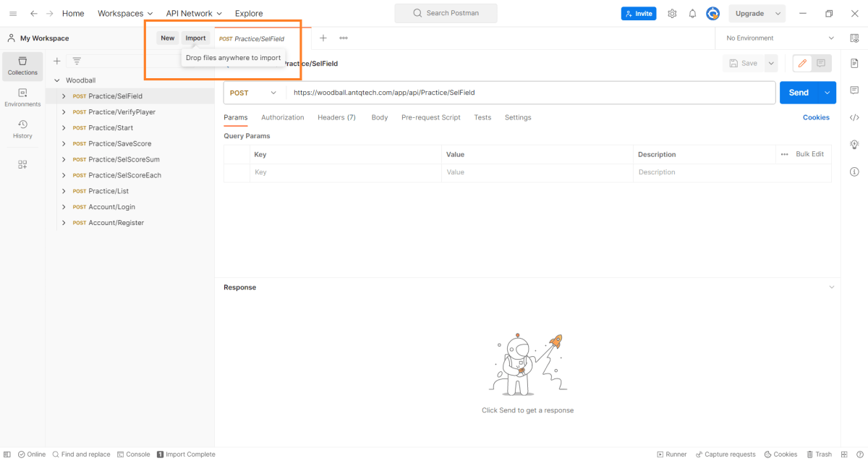Open the configure workspace sidebar icon
Viewport: 868px width, 461px height.
tap(22, 165)
